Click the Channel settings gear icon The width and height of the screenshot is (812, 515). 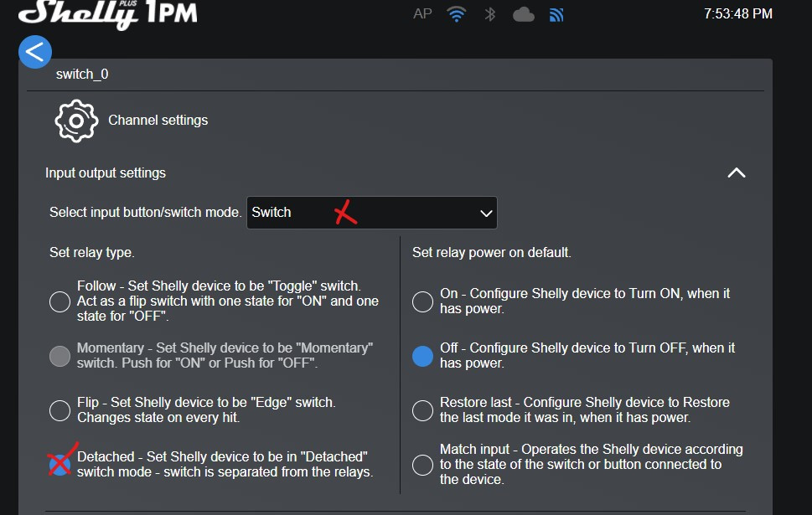pos(75,121)
